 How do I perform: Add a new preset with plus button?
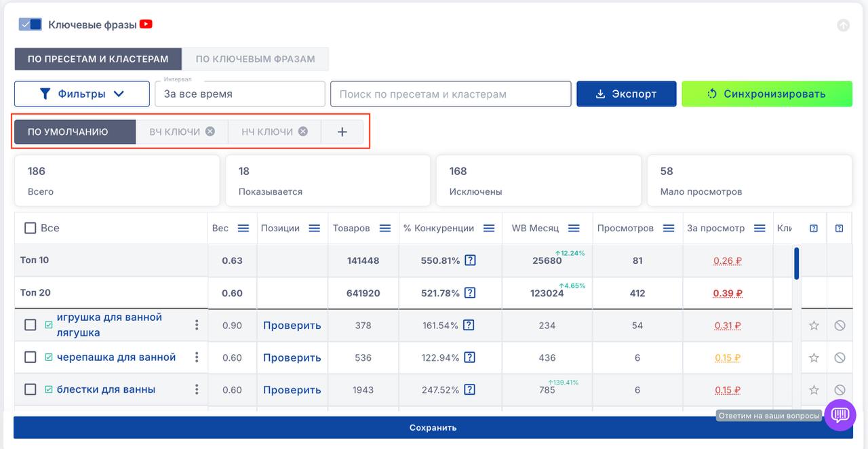pos(342,132)
